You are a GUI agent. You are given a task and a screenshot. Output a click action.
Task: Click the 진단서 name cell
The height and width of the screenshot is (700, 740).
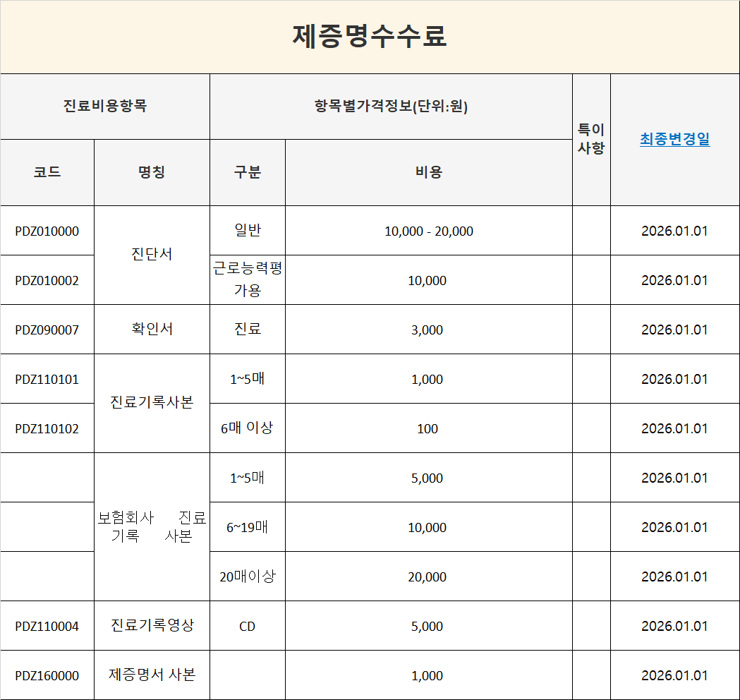(152, 255)
